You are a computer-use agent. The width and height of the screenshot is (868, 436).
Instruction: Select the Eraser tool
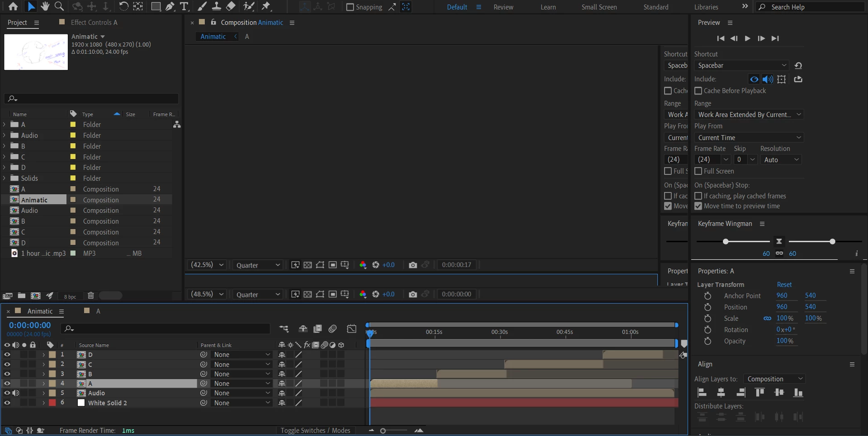coord(231,6)
